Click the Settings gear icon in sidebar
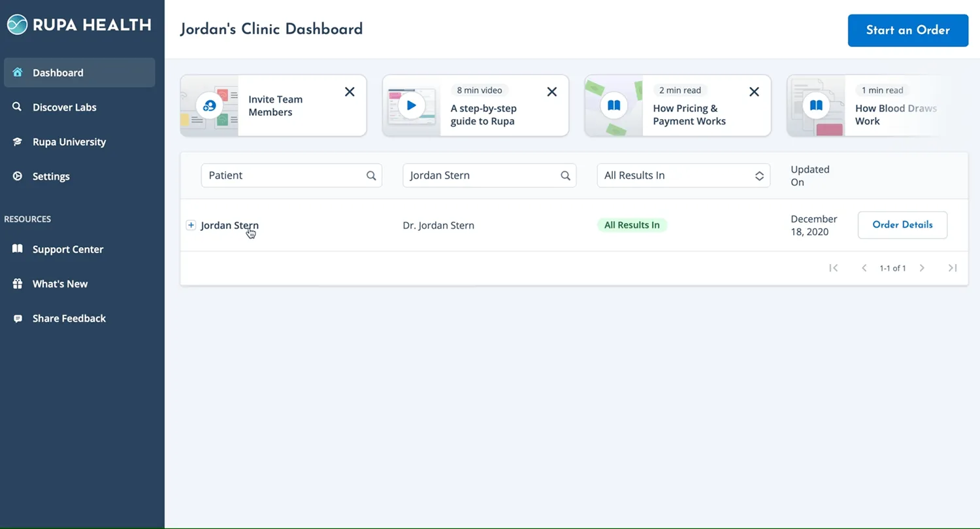Image resolution: width=980 pixels, height=529 pixels. 18,176
